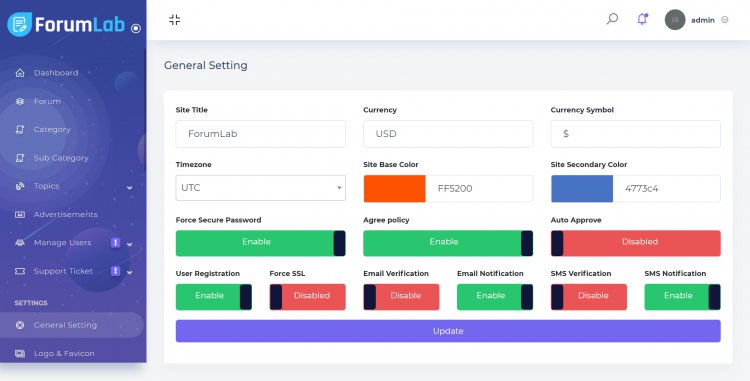Open Advertisements menu item
This screenshot has width=750, height=381.
pyautogui.click(x=72, y=214)
